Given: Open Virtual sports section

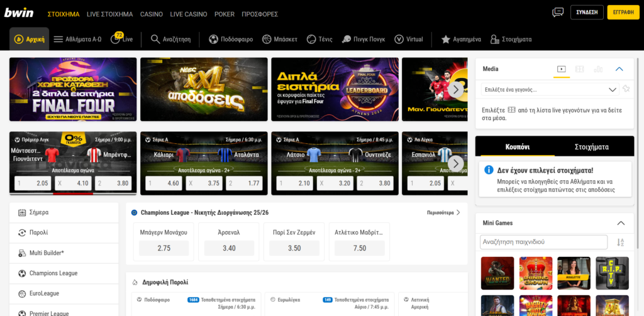Looking at the screenshot, I should click(409, 40).
